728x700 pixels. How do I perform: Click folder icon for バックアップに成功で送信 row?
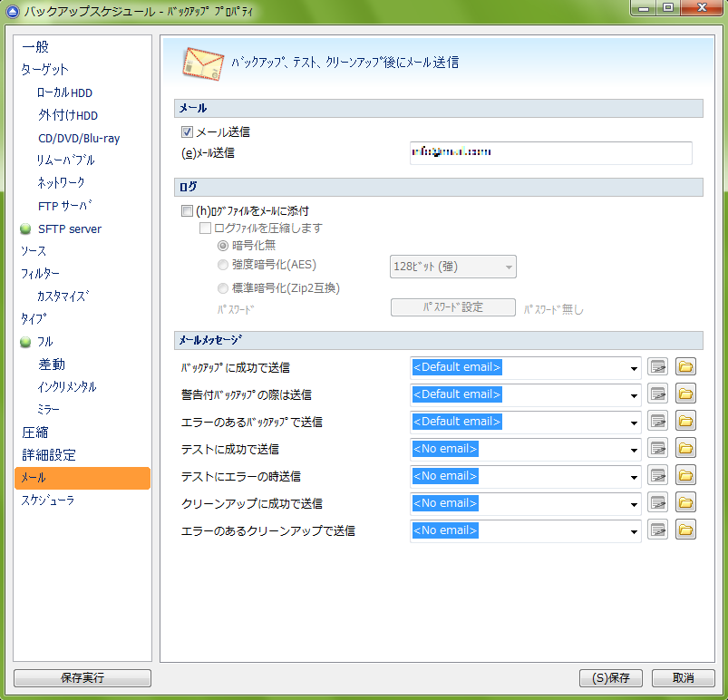pyautogui.click(x=686, y=367)
